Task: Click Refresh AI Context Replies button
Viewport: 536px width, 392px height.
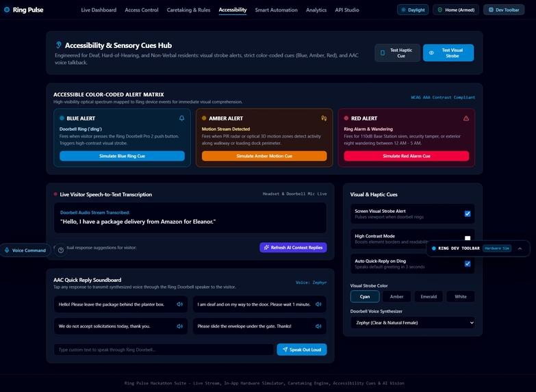Action: pyautogui.click(x=293, y=248)
